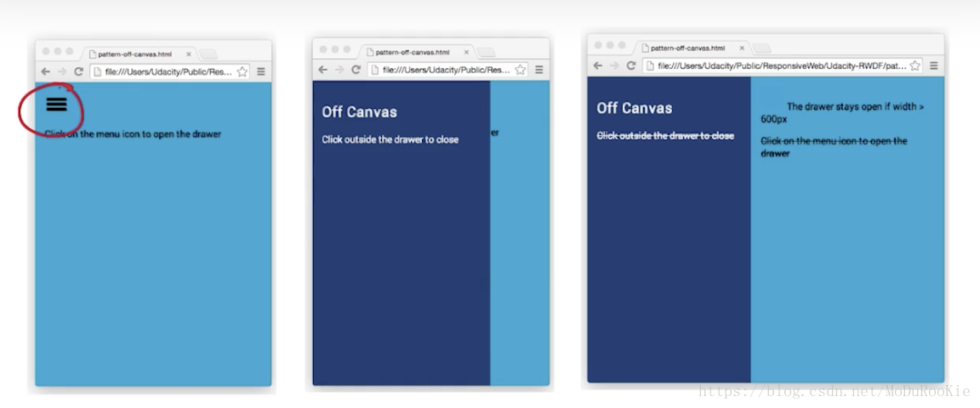Click 'Off Canvas' heading in middle window drawer
980x408 pixels.
click(359, 112)
